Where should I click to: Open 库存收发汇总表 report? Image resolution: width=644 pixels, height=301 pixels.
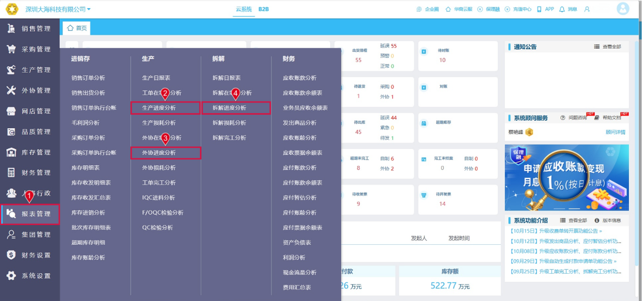91,198
